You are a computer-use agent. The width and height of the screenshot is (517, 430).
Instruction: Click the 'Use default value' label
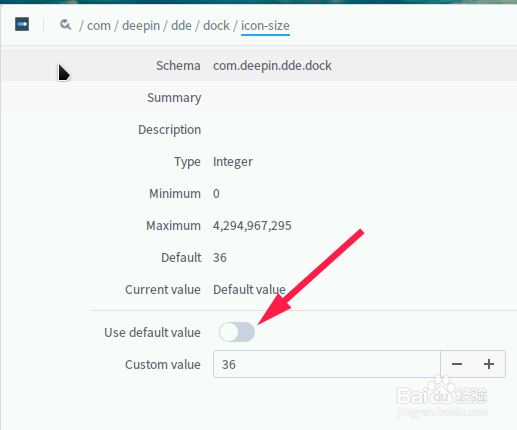coord(152,333)
